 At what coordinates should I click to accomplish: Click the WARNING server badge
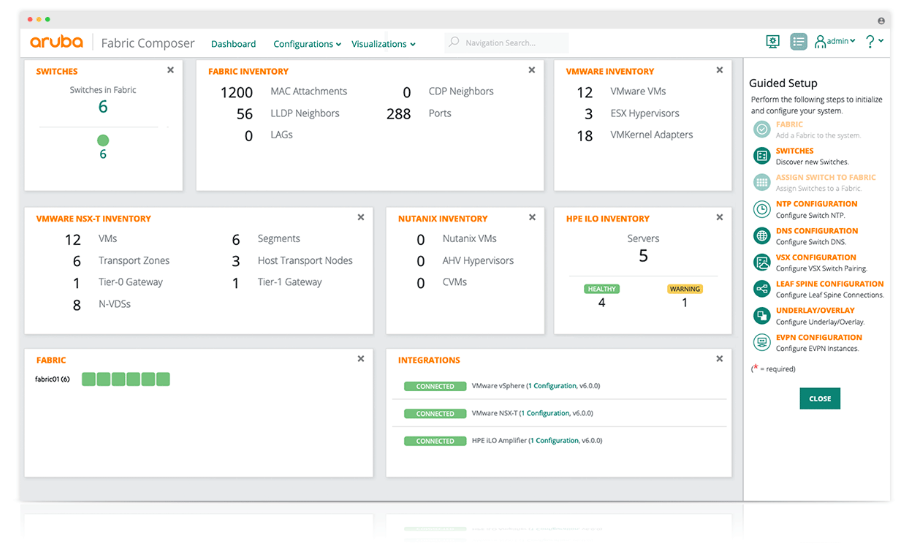pos(684,289)
